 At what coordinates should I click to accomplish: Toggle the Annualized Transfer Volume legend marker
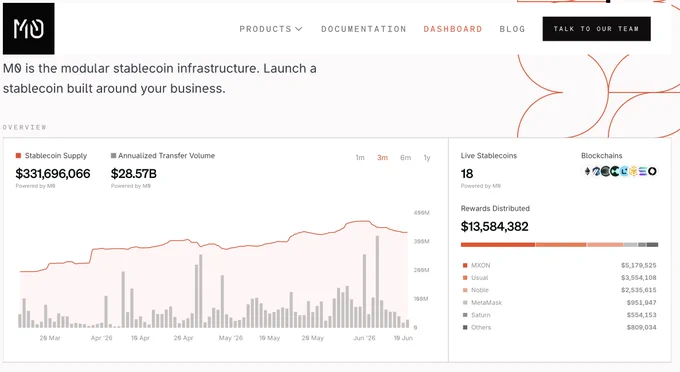(x=114, y=156)
